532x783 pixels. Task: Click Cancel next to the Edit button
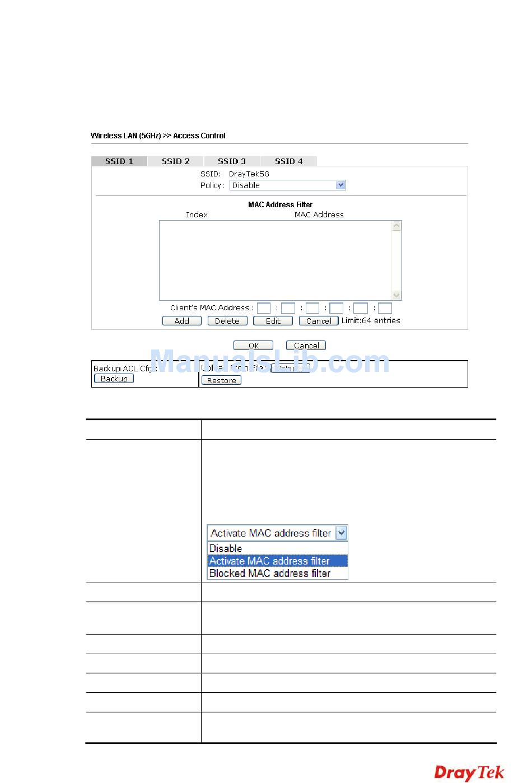[319, 321]
